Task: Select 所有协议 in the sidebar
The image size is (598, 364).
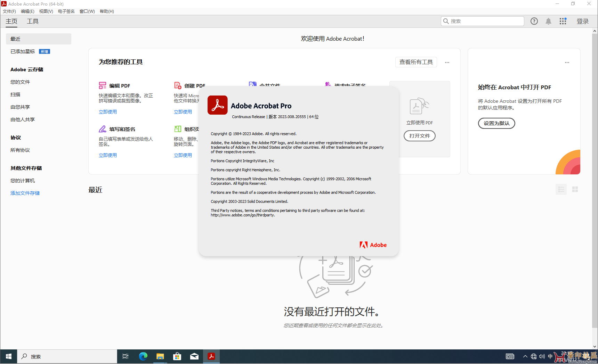Action: click(x=20, y=150)
